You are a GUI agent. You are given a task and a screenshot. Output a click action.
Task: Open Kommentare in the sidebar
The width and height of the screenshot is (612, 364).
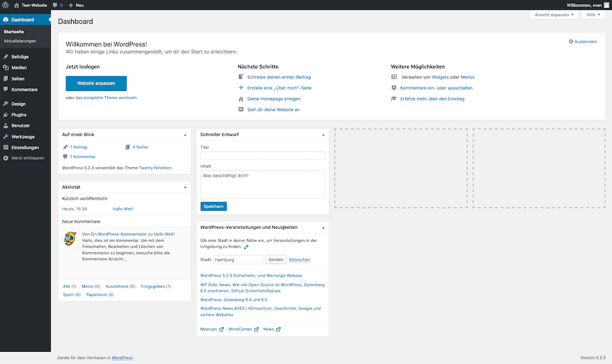click(x=25, y=89)
